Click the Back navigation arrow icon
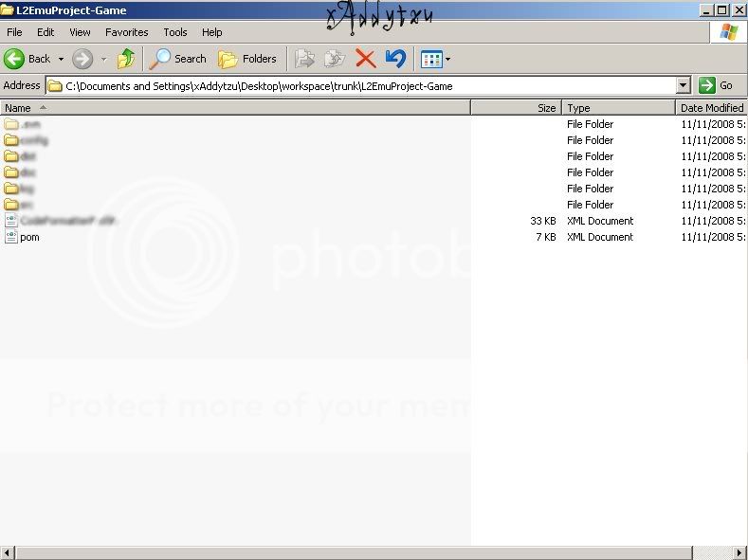The image size is (748, 560). coord(14,59)
